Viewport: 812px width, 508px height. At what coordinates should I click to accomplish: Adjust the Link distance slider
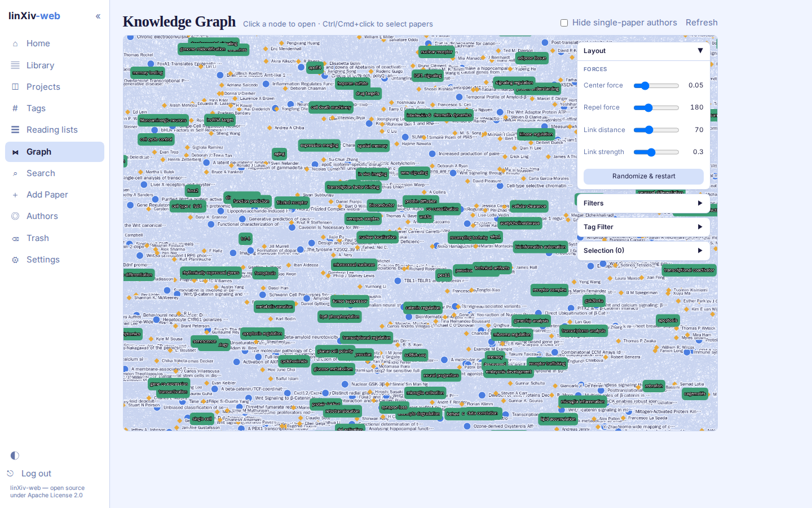pyautogui.click(x=656, y=130)
